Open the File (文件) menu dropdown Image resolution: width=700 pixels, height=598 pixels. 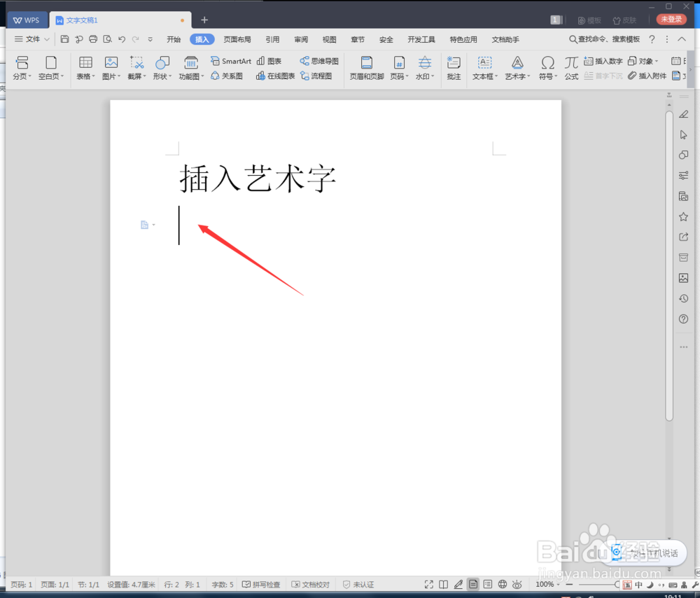pyautogui.click(x=31, y=39)
